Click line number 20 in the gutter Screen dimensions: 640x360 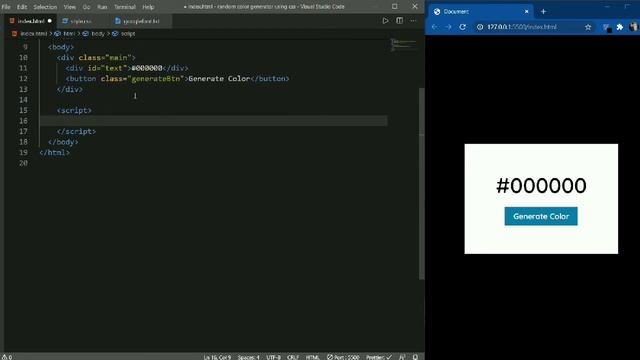23,163
